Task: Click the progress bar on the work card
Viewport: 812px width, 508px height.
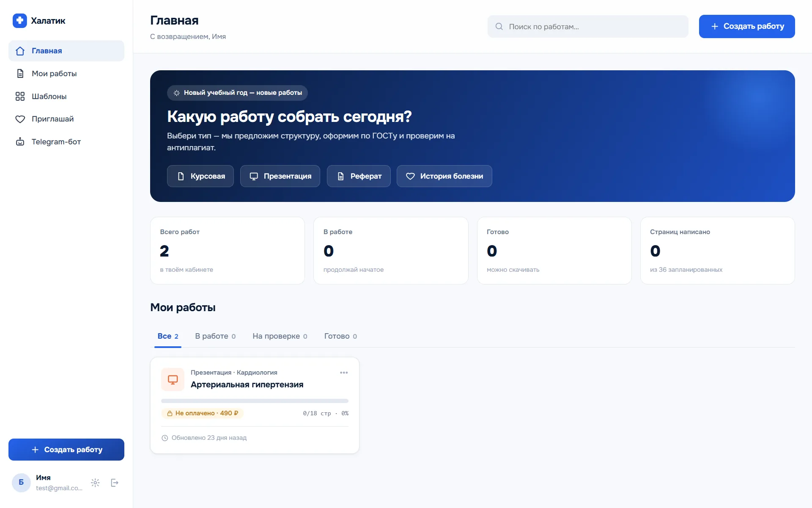Action: tap(255, 400)
